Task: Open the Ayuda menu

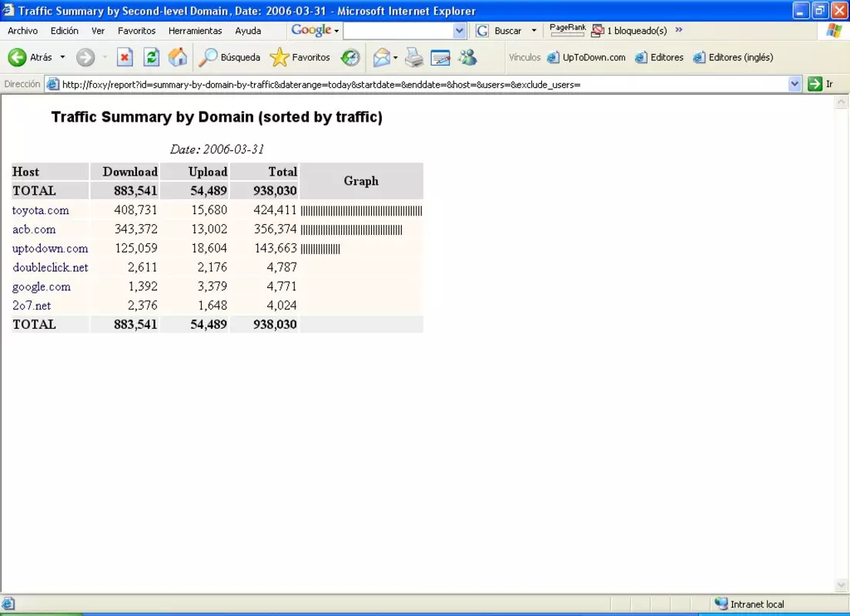Action: 248,31
